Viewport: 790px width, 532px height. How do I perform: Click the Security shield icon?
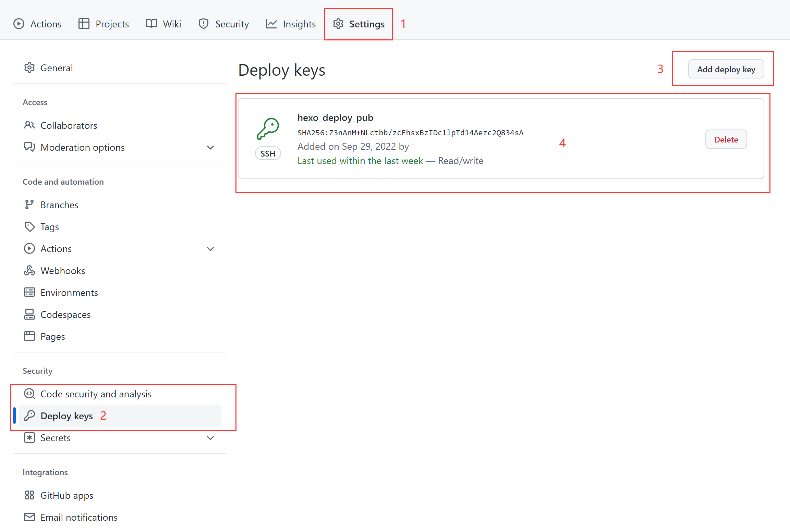click(x=204, y=24)
